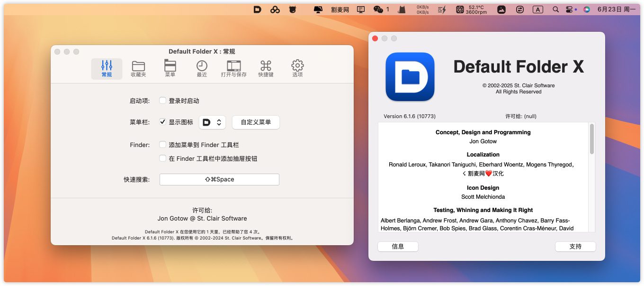Image resolution: width=644 pixels, height=286 pixels.
Task: Open the 快捷键 command-key pane
Action: click(266, 69)
